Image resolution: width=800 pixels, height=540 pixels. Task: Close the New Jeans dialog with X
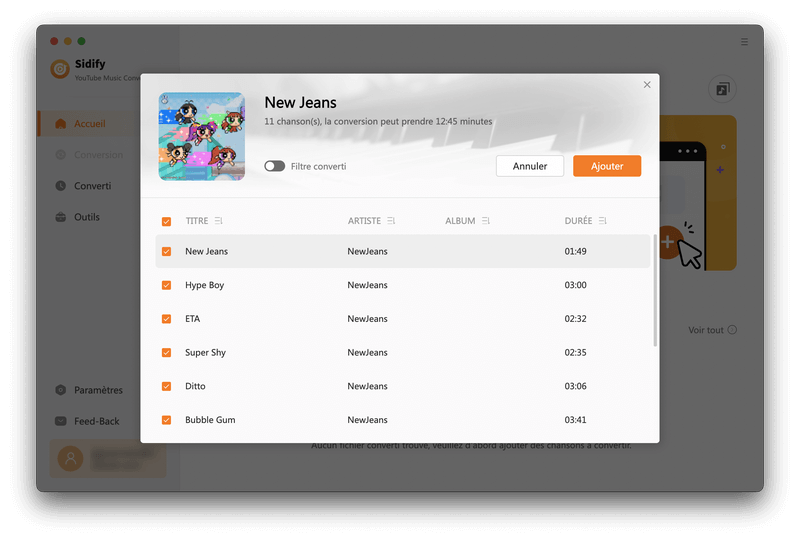coord(647,85)
